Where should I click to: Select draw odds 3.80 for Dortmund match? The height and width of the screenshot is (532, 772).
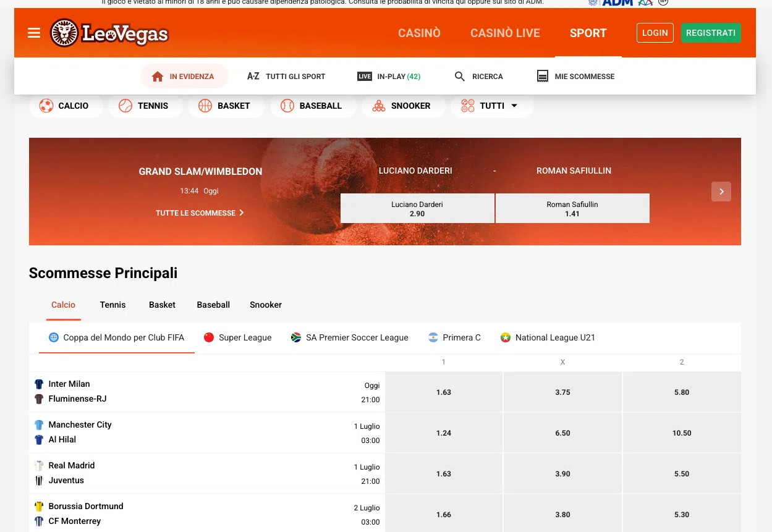coord(562,514)
